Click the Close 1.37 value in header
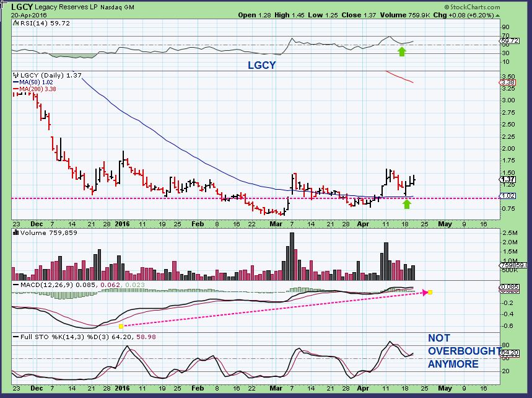The image size is (532, 398). tap(359, 15)
